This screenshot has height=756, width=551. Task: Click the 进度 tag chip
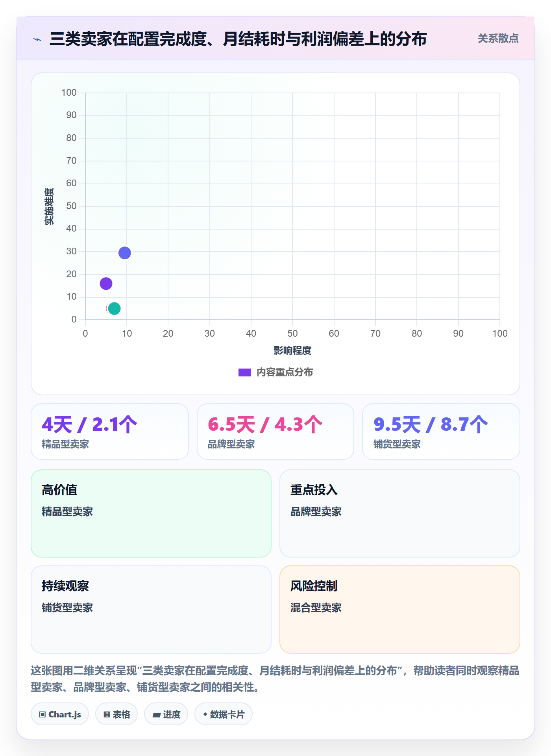[x=166, y=714]
